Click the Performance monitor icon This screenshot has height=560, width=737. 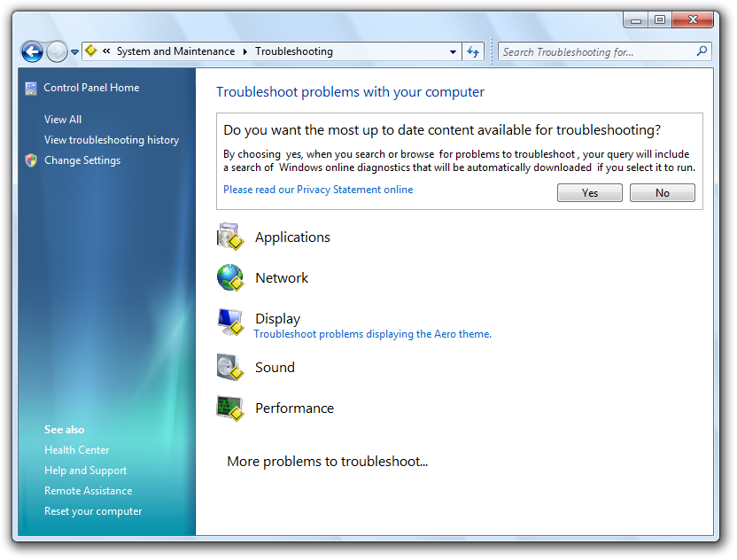(230, 408)
